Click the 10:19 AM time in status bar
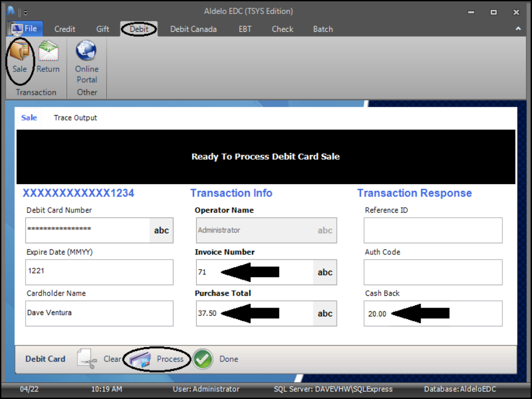Viewport: 532px width, 399px height. [x=107, y=389]
